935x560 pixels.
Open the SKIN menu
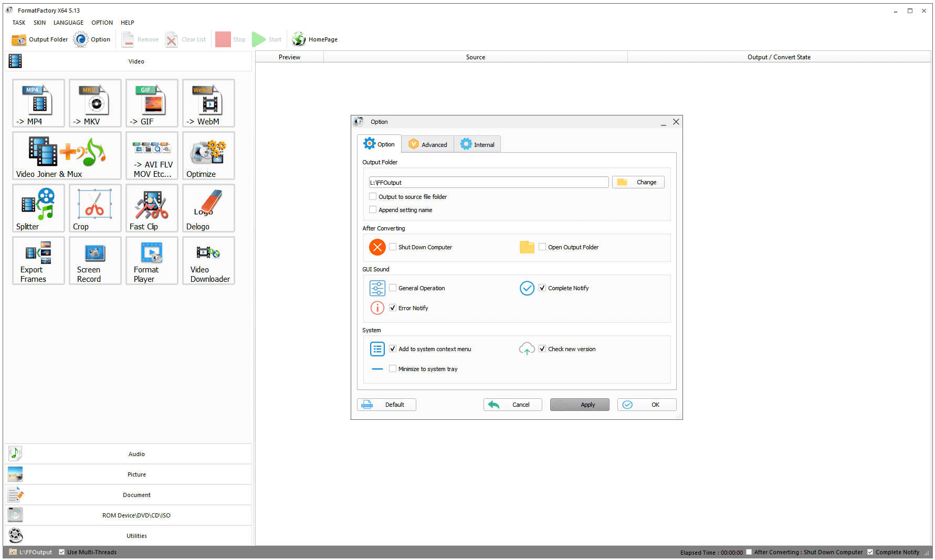tap(39, 23)
